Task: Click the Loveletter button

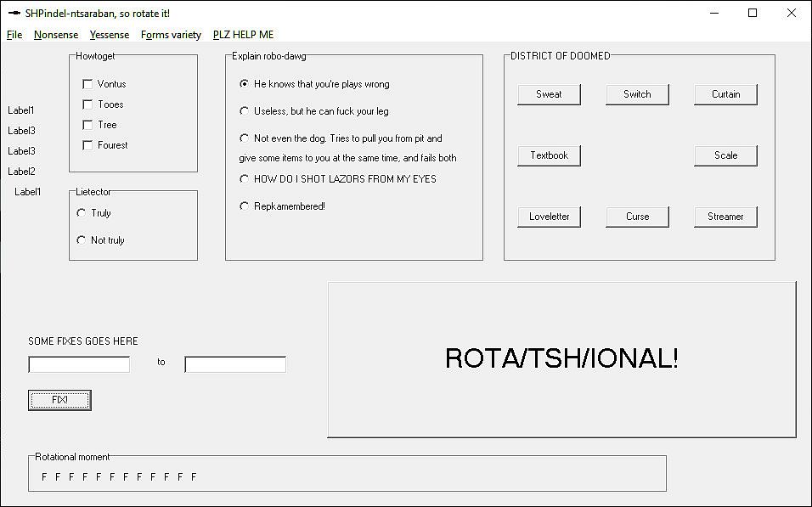Action: (x=549, y=217)
